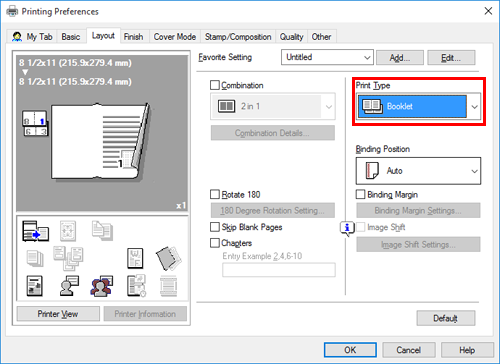Expand the Binding Position dropdown
The width and height of the screenshot is (500, 364).
pyautogui.click(x=418, y=171)
